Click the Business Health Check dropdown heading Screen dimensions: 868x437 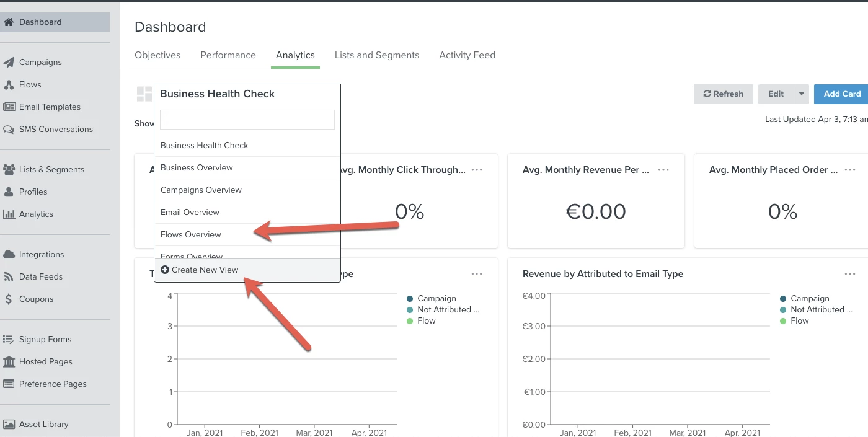tap(217, 94)
